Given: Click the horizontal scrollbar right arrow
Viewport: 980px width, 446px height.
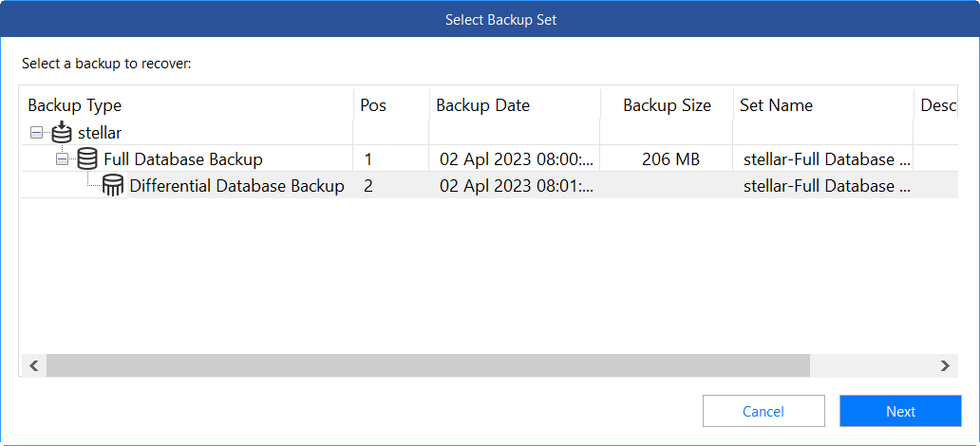Looking at the screenshot, I should (945, 365).
